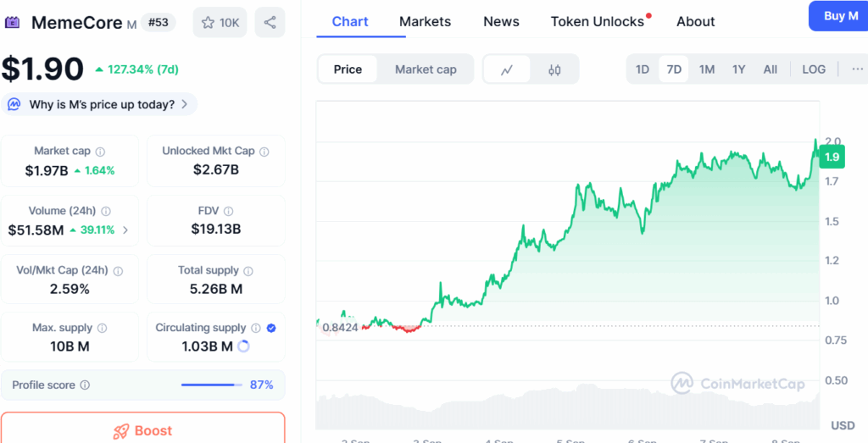Click the AI icon beside Why is M's price up
The height and width of the screenshot is (443, 868).
click(14, 104)
